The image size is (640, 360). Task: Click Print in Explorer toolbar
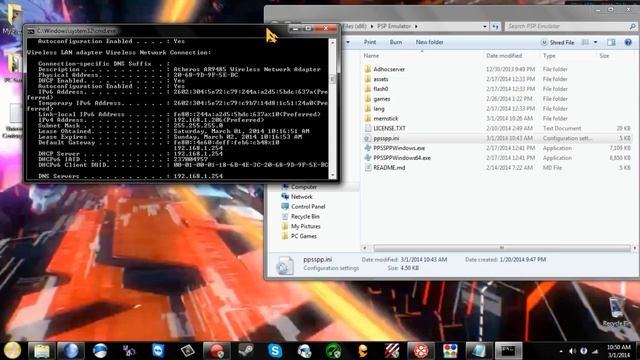pyautogui.click(x=370, y=42)
